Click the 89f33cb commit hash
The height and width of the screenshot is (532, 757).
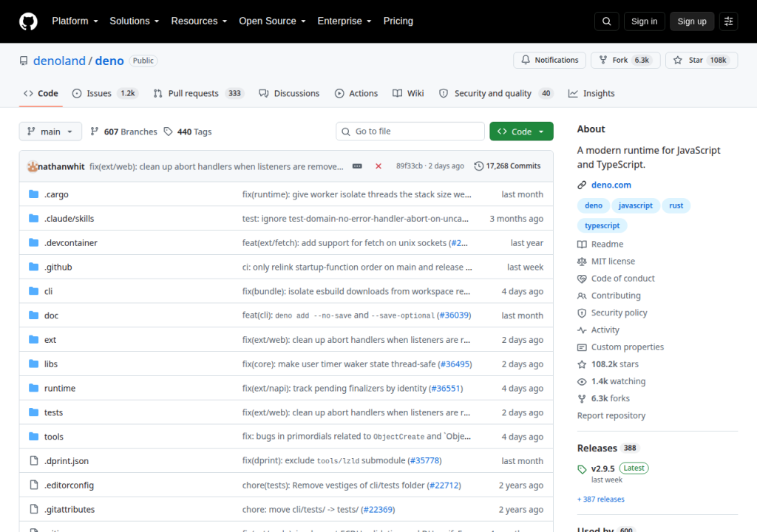pyautogui.click(x=410, y=166)
